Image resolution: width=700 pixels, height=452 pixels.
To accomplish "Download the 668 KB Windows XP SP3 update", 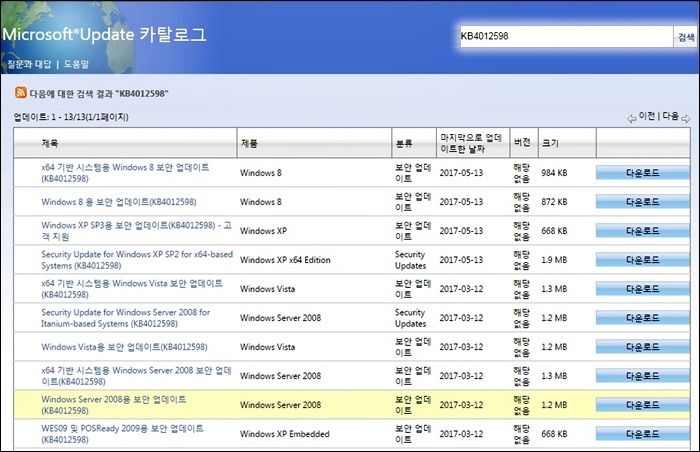I will point(642,231).
